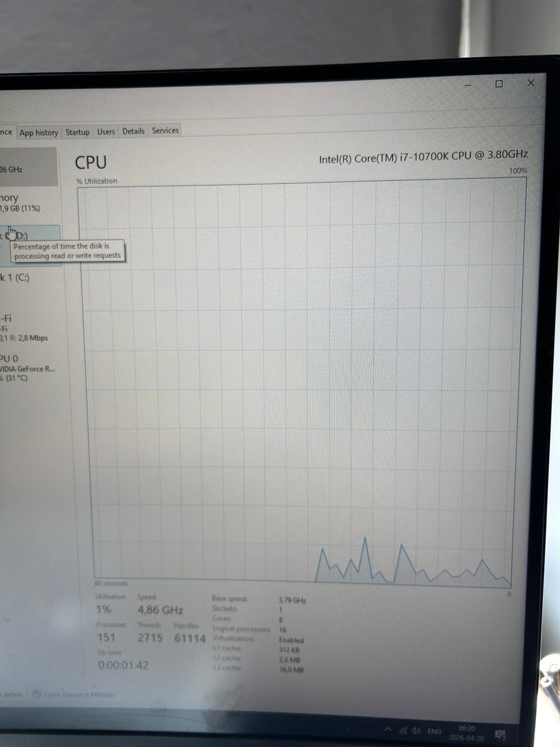Open the Services tab

click(x=165, y=131)
